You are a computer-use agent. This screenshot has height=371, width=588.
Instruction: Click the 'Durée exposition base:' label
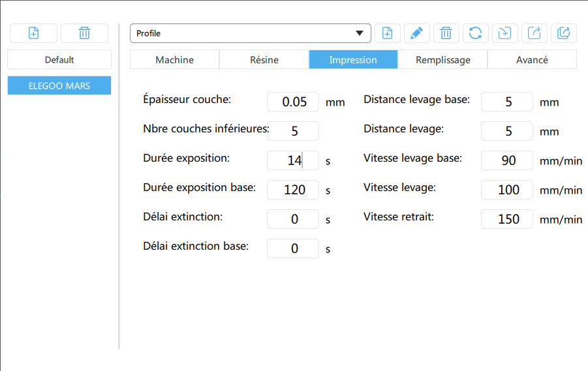[x=199, y=187]
